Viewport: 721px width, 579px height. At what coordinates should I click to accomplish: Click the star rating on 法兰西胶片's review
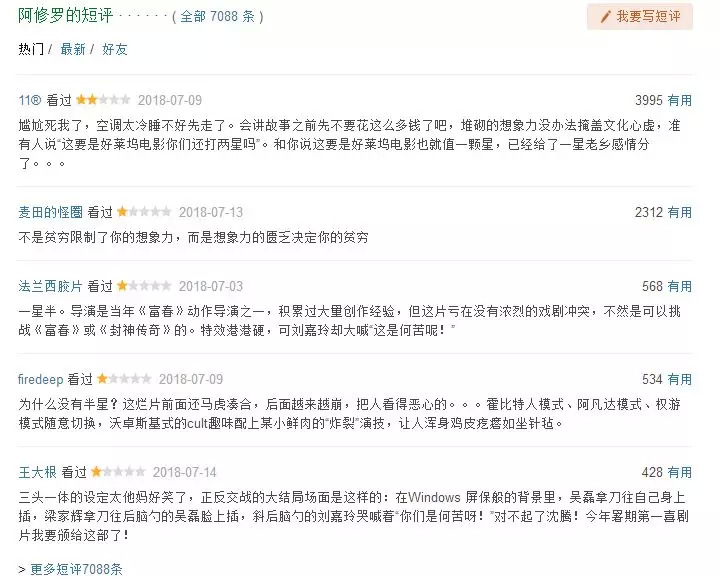click(144, 286)
